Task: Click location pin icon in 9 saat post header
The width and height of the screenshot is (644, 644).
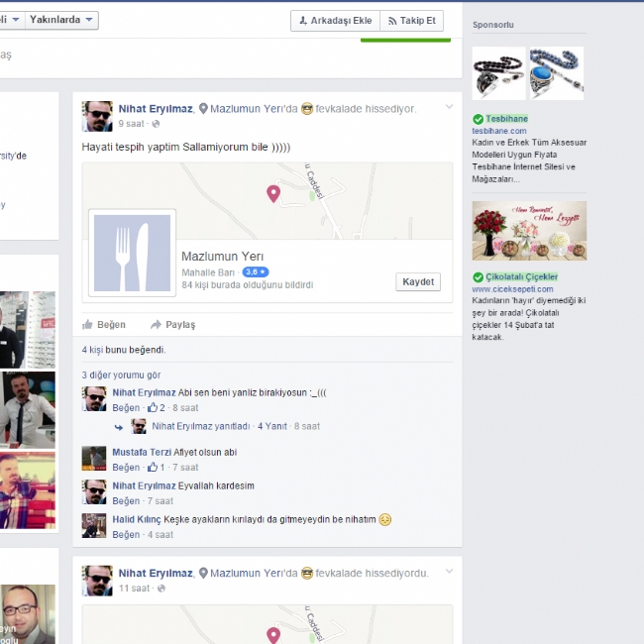Action: (x=203, y=109)
